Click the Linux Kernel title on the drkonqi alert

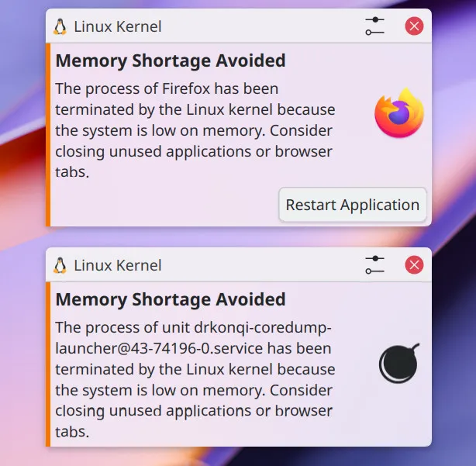(117, 265)
